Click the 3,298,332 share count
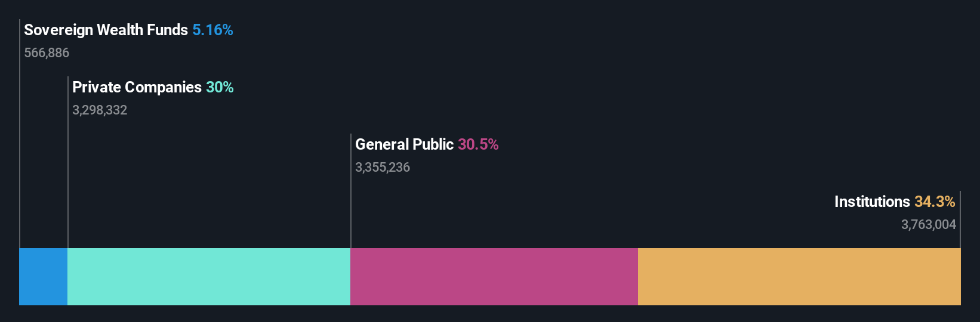Viewport: 980px width, 322px height. click(x=100, y=110)
